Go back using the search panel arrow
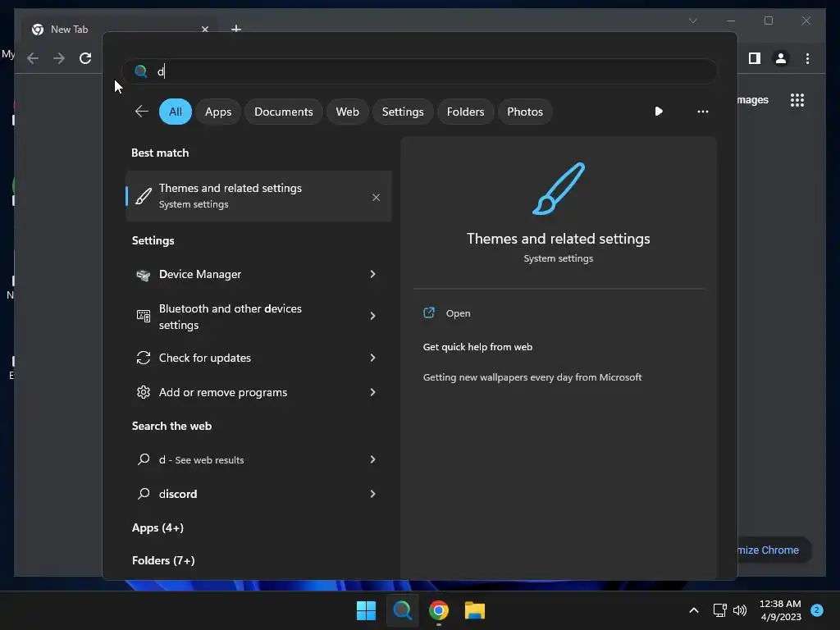The image size is (840, 630). [141, 112]
